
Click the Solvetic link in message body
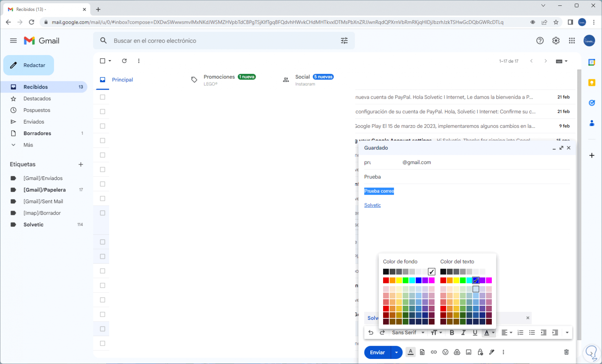pyautogui.click(x=373, y=205)
